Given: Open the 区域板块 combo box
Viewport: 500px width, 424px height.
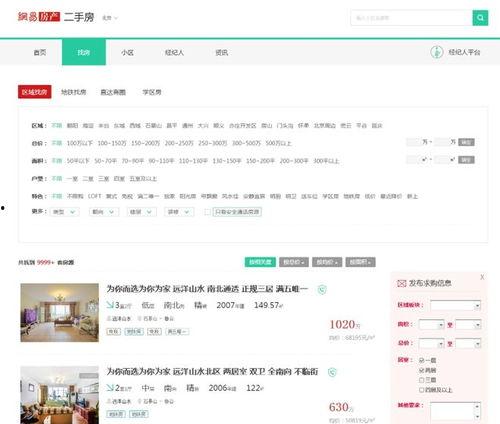Looking at the screenshot, I should click(455, 305).
